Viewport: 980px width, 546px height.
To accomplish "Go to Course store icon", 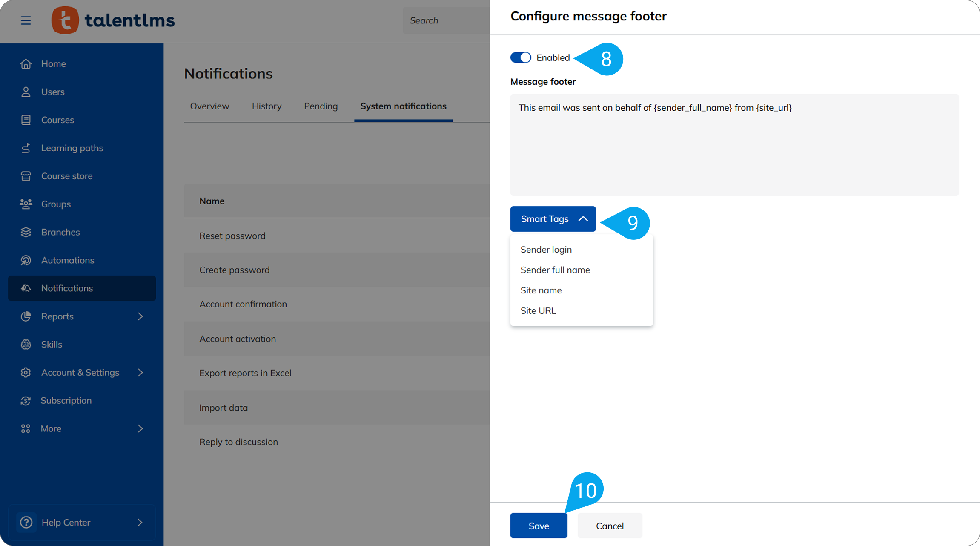I will 26,176.
